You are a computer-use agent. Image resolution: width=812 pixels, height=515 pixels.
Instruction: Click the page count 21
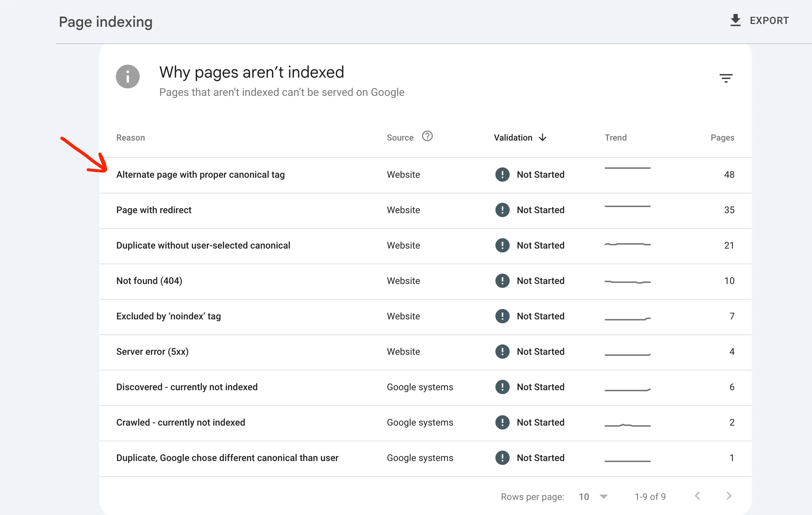point(729,245)
